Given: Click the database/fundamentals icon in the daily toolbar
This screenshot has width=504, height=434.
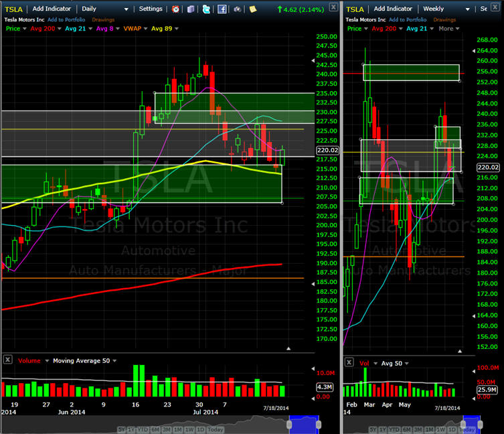Looking at the screenshot, I should (191, 9).
